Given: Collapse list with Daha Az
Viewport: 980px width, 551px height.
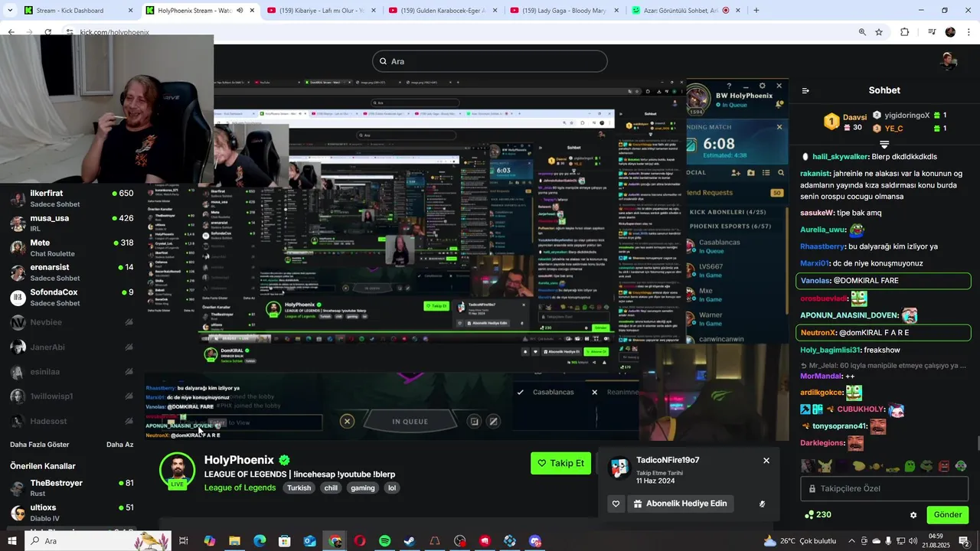Looking at the screenshot, I should click(120, 445).
